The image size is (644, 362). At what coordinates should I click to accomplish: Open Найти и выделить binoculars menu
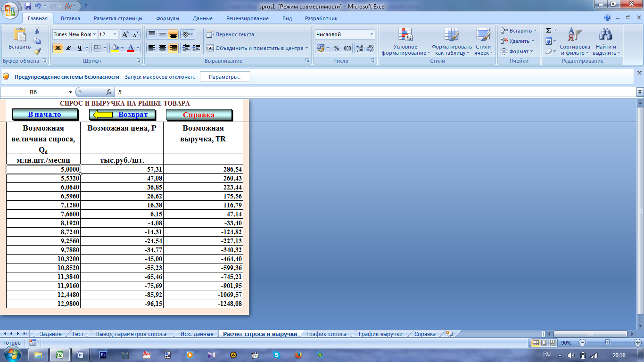[x=606, y=41]
